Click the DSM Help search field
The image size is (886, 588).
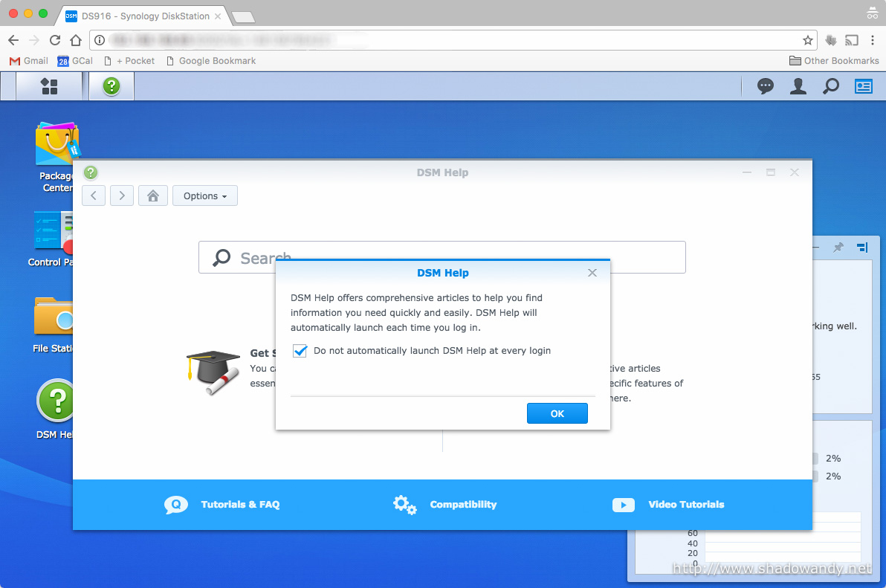point(442,257)
